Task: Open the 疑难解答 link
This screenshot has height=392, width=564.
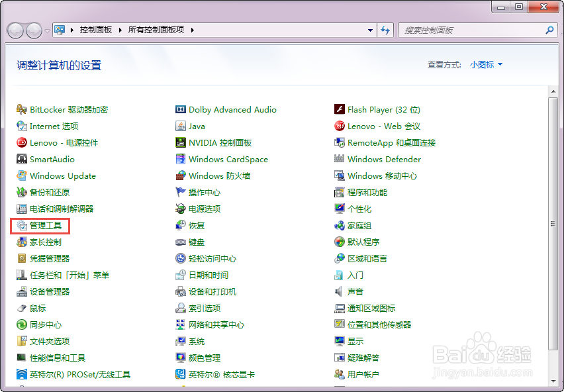Action: tap(363, 358)
